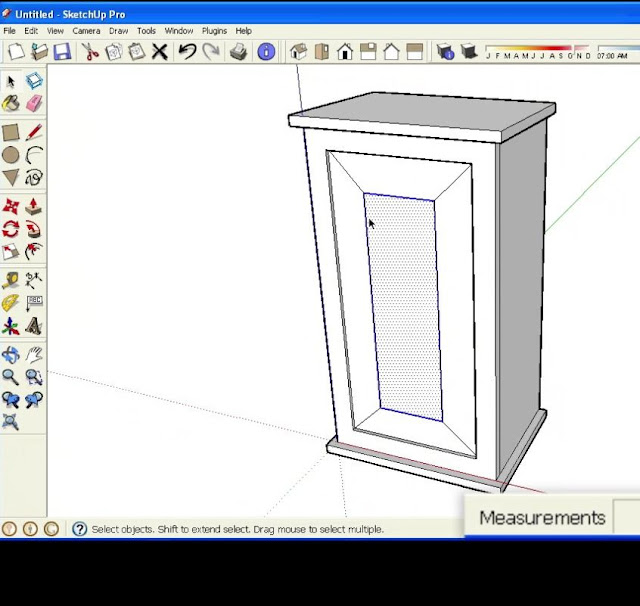Screen dimensions: 640x606
Task: Pick the Tape Measure tool
Action: [11, 281]
